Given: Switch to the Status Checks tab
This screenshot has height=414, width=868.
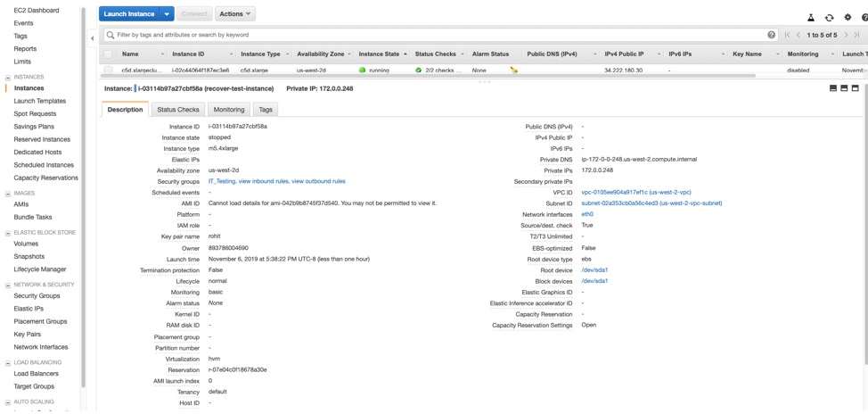Looking at the screenshot, I should pos(178,110).
